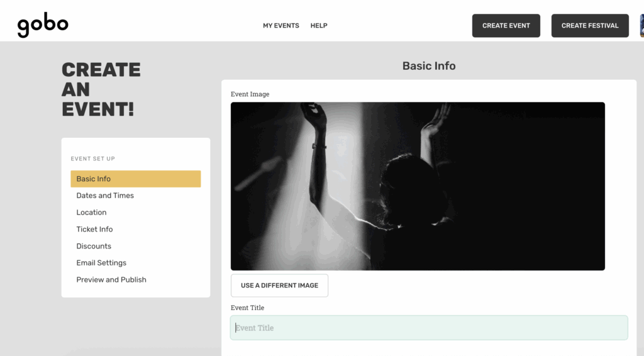
Task: Open the Location setup step
Action: pyautogui.click(x=91, y=213)
